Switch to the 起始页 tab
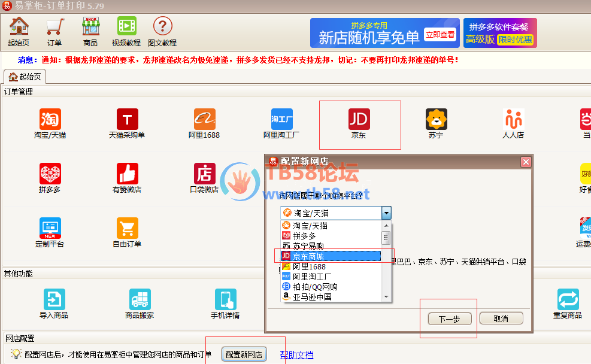591x364 pixels. [x=25, y=77]
